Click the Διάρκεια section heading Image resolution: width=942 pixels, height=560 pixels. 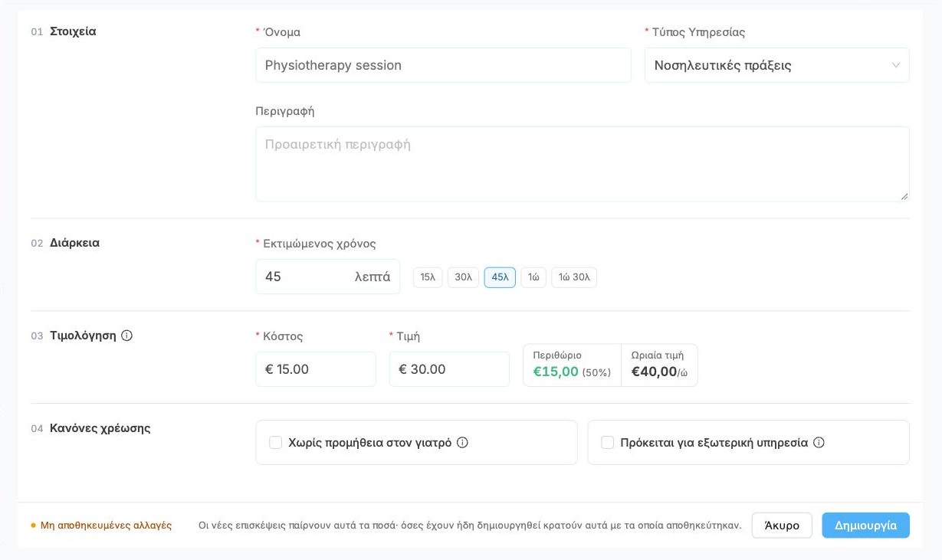tap(74, 243)
